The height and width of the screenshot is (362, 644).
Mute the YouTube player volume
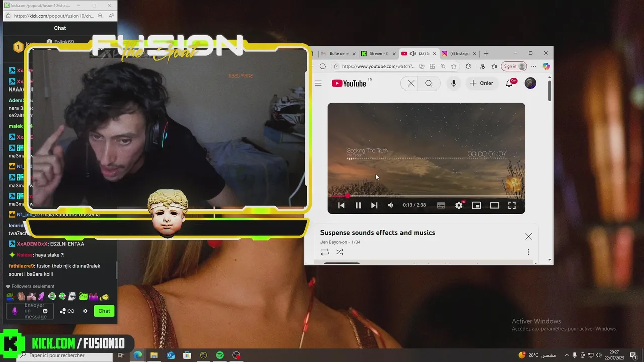point(391,205)
